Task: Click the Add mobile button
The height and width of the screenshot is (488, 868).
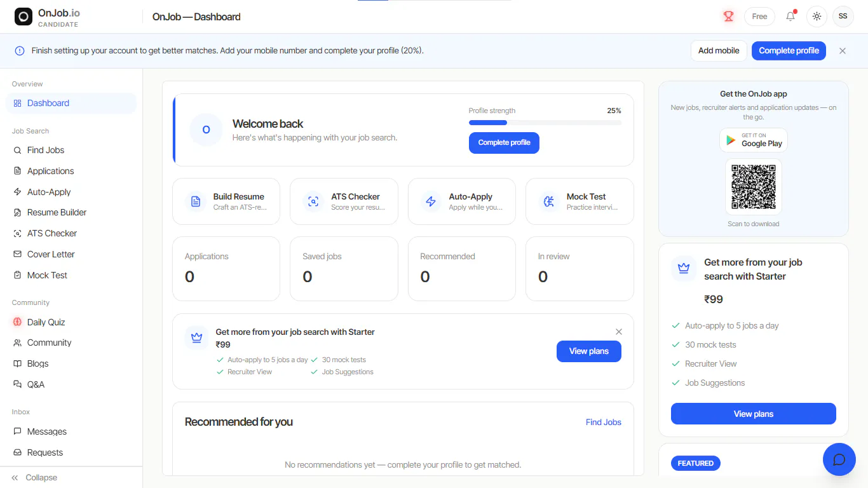Action: coord(719,51)
